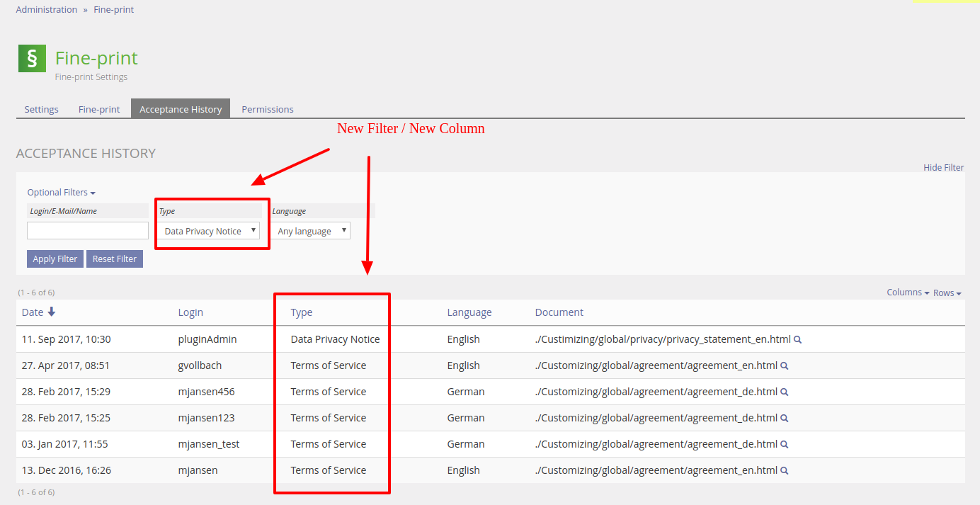Open magnifier icon in mjansen's row
This screenshot has width=980, height=505.
coord(785,471)
